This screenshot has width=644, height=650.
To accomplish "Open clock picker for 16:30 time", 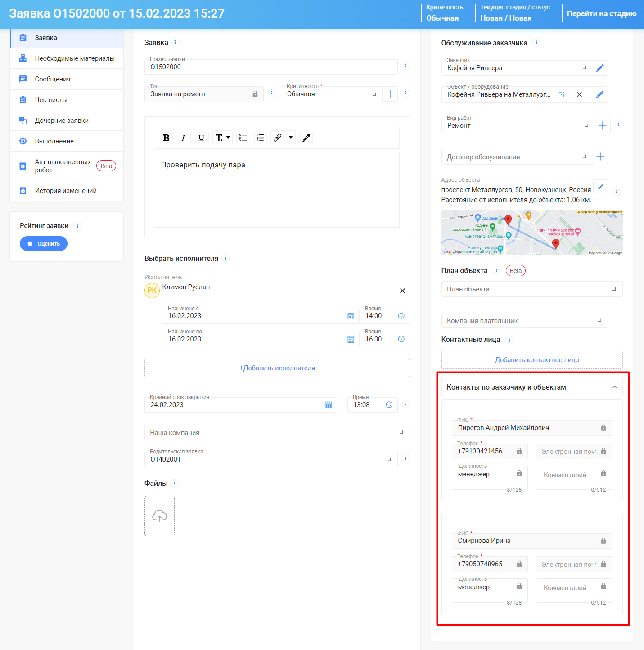I will [401, 339].
